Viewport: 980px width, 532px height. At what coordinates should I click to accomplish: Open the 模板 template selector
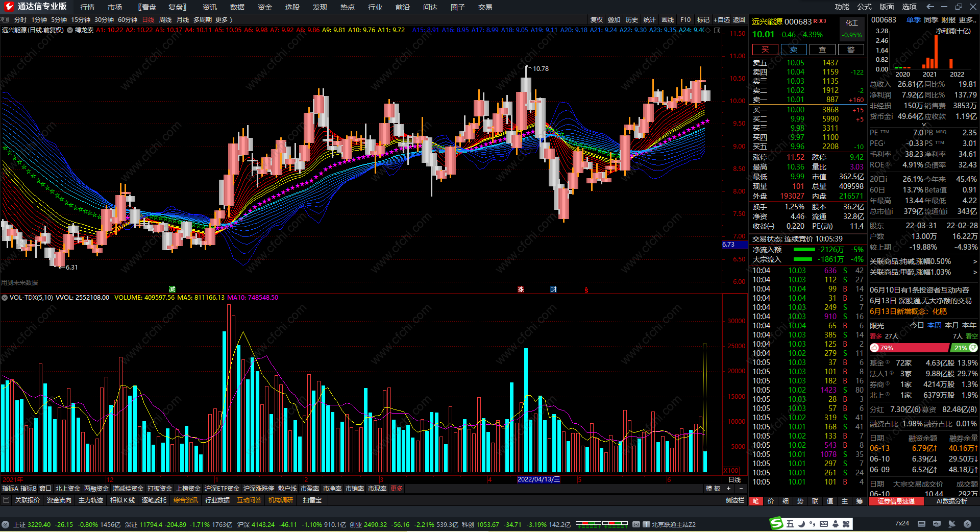point(713,489)
